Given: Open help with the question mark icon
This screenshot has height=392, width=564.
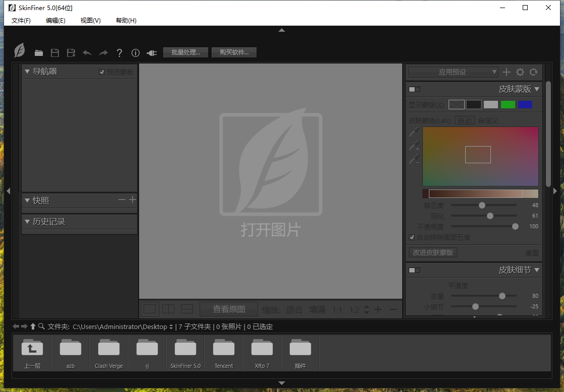Looking at the screenshot, I should point(119,53).
